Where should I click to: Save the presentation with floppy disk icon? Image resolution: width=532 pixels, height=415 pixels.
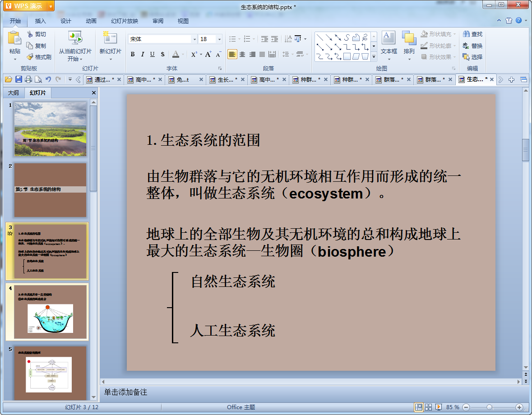pyautogui.click(x=19, y=79)
